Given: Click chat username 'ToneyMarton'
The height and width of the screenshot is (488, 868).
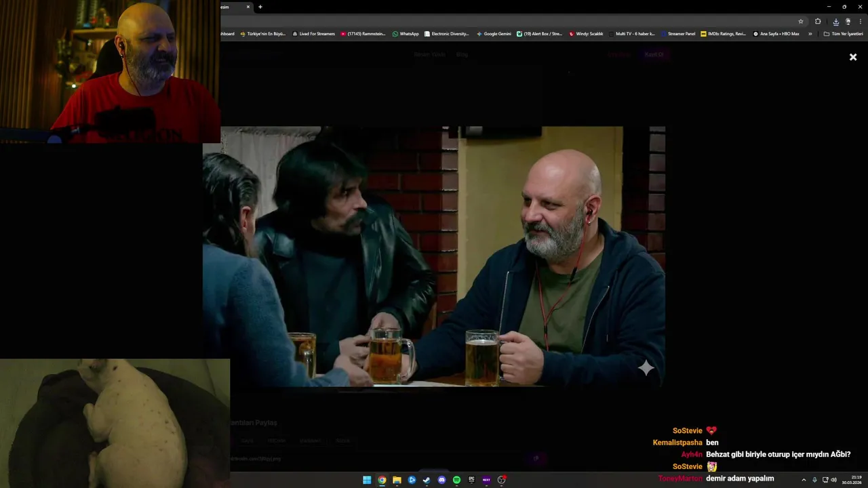Looking at the screenshot, I should 680,479.
